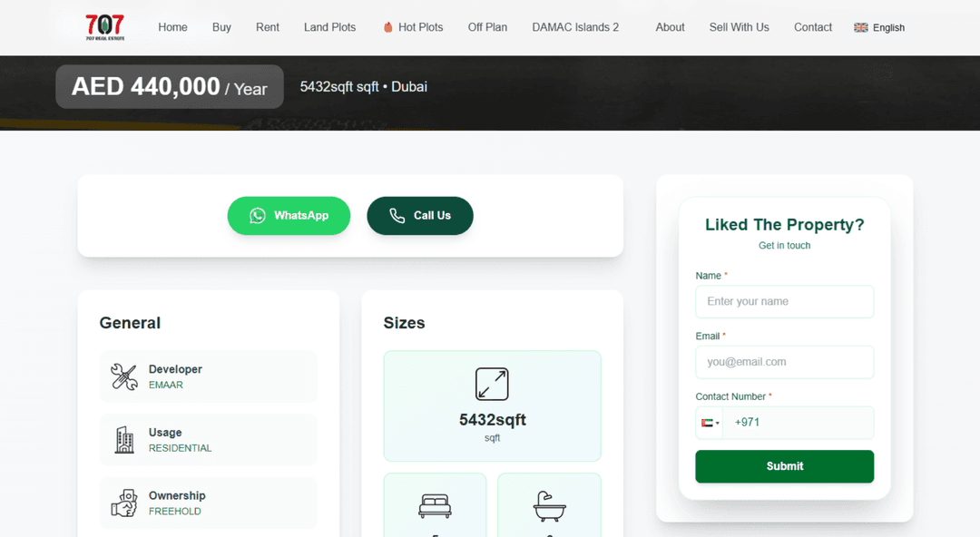The height and width of the screenshot is (537, 980).
Task: Select the Contact Number +971 field
Action: (x=799, y=423)
